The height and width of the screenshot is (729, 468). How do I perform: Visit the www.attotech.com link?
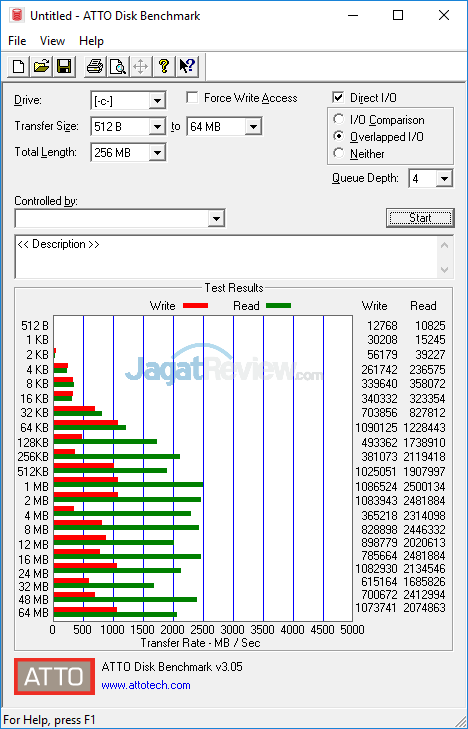coord(146,685)
